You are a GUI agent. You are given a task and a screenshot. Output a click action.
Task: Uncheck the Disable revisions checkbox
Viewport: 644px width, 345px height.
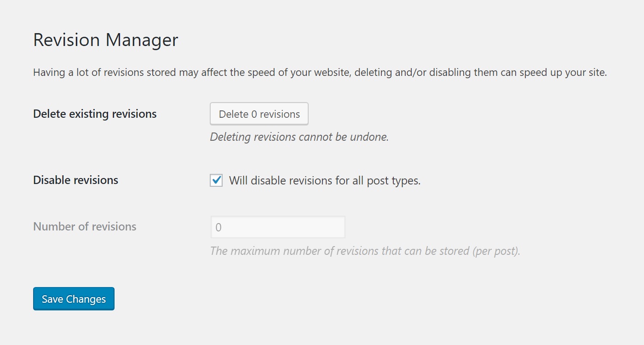click(x=216, y=180)
